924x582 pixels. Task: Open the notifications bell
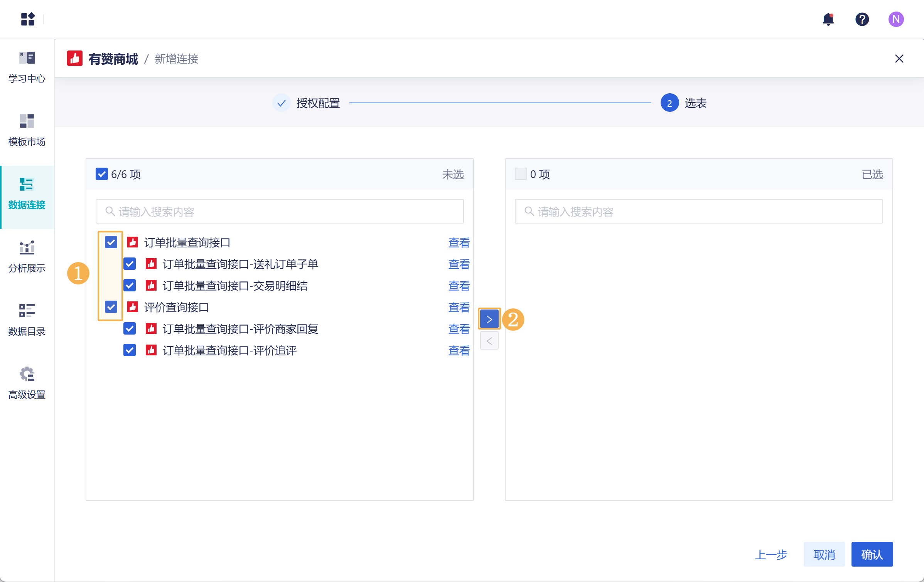(x=828, y=19)
